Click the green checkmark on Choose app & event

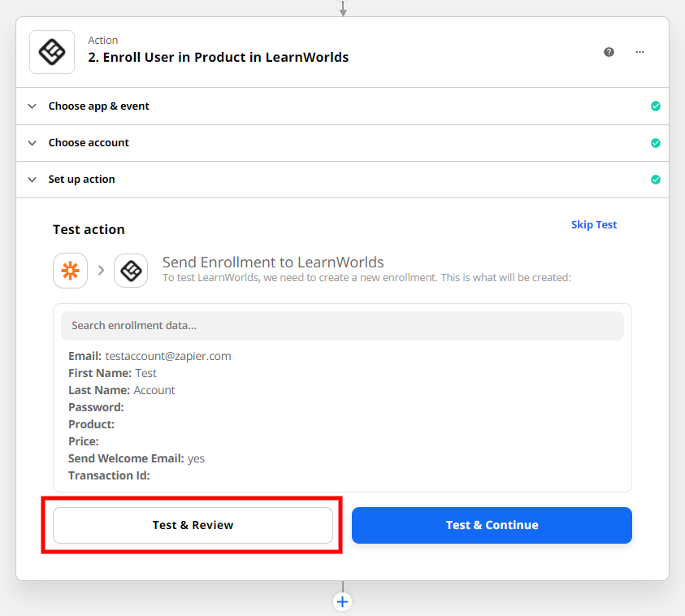pyautogui.click(x=656, y=106)
